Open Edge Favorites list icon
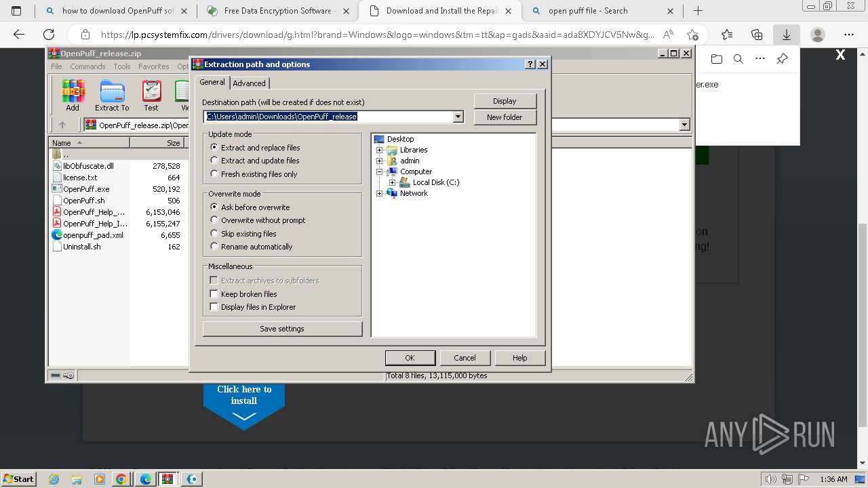The width and height of the screenshot is (868, 488). 727,35
